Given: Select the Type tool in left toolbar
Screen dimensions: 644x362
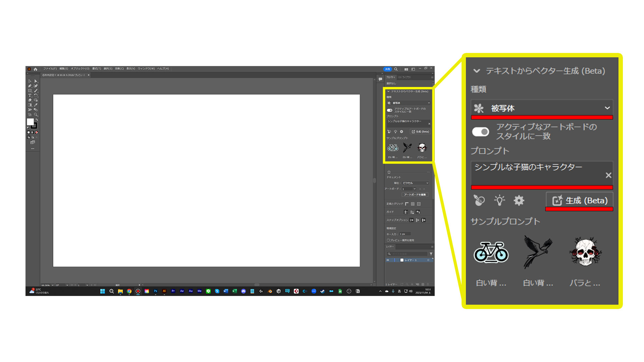Looking at the screenshot, I should [30, 96].
